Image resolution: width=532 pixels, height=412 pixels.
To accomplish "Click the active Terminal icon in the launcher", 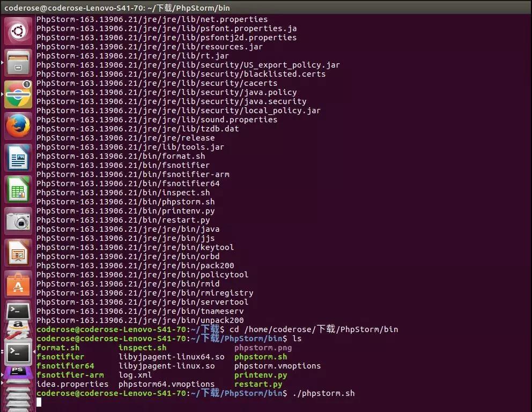I will [x=18, y=352].
